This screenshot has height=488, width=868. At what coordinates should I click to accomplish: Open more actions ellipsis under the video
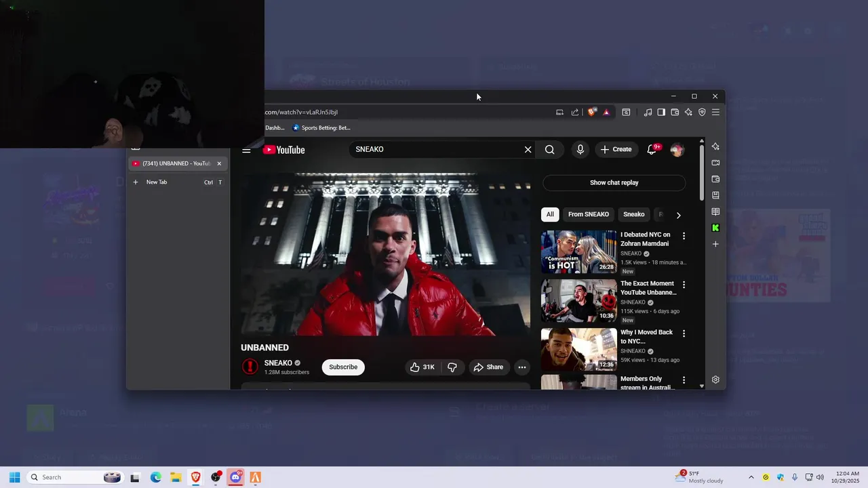[522, 367]
